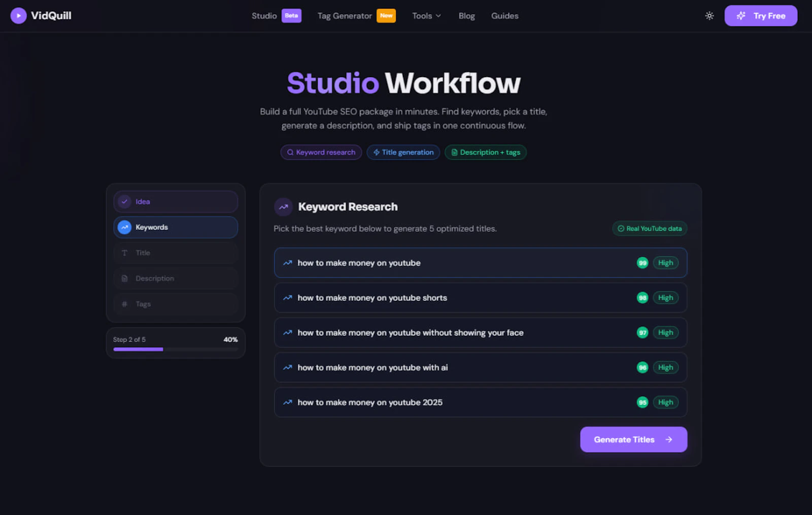Select the Tags step in sidebar

point(176,304)
